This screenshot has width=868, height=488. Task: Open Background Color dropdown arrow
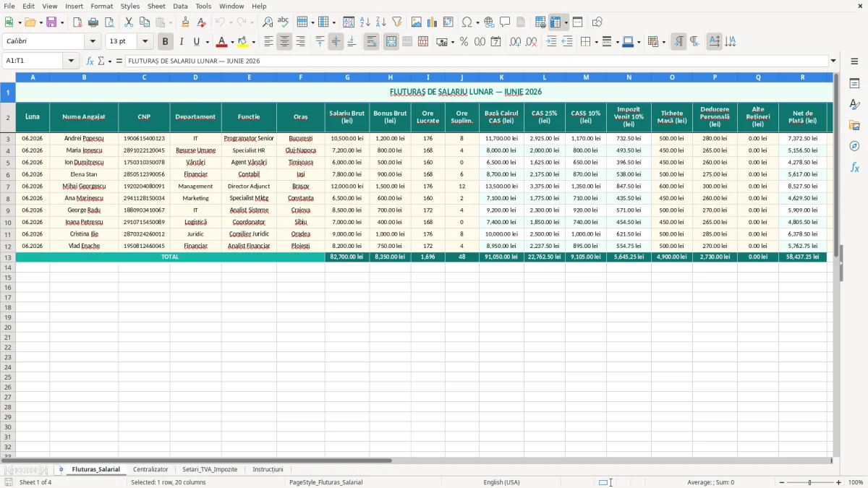pos(254,42)
